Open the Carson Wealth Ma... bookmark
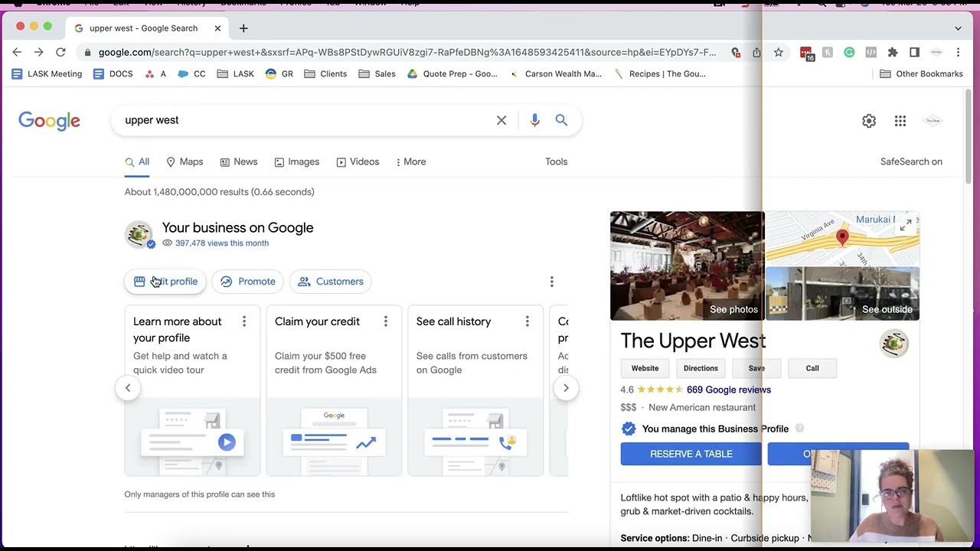Viewport: 980px width, 551px height. [555, 74]
